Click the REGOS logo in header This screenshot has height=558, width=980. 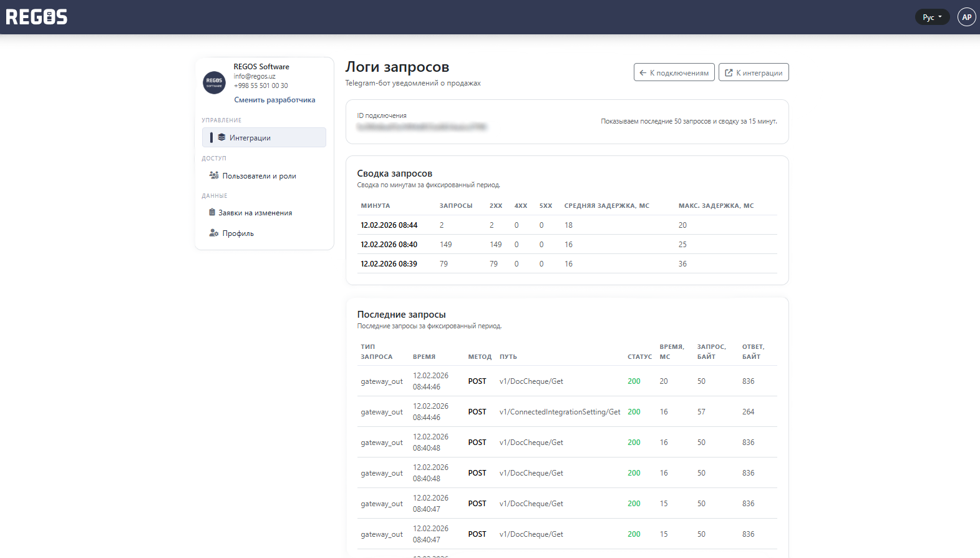37,17
